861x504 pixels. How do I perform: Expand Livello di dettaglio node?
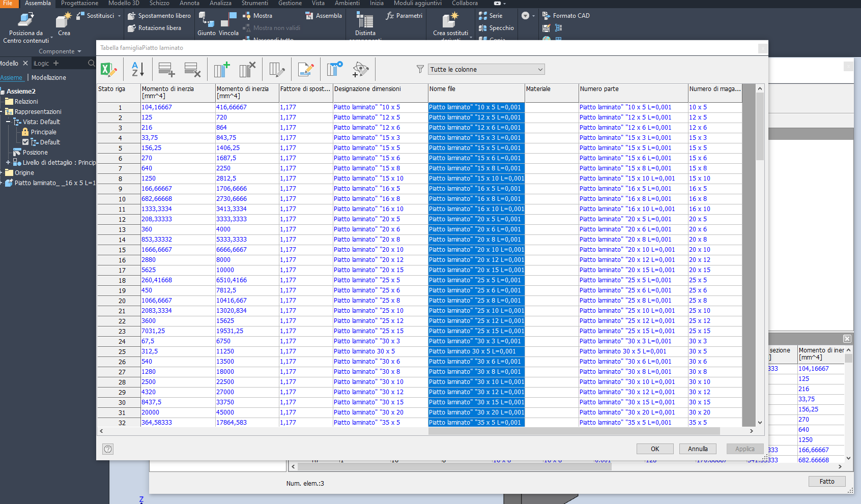coord(8,163)
